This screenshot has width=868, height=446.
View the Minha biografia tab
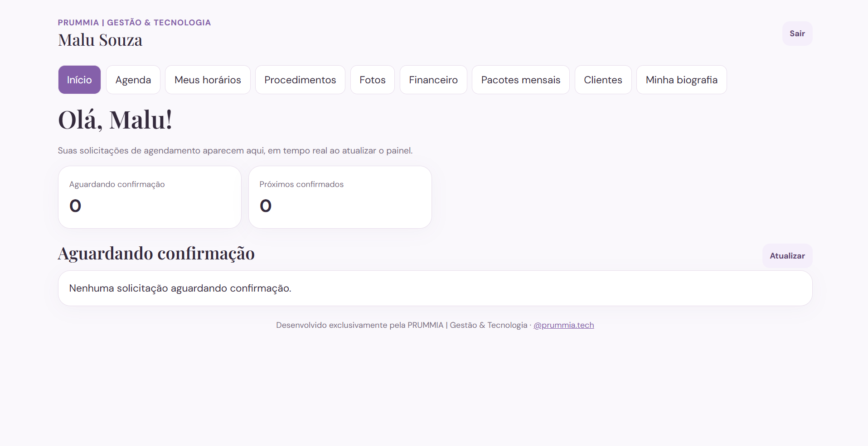pos(682,80)
